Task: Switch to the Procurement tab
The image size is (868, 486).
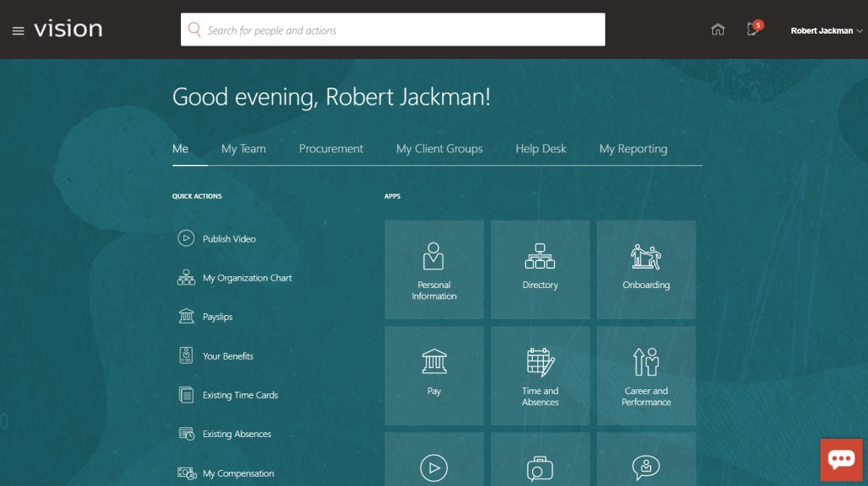Action: pyautogui.click(x=331, y=149)
